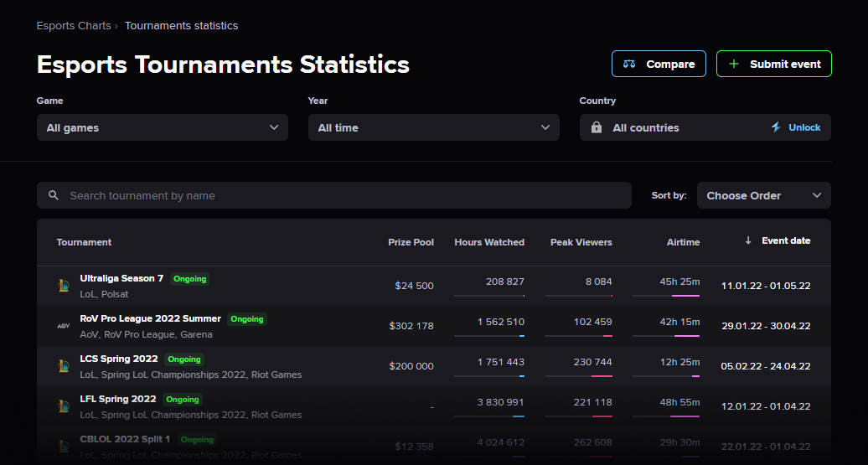The width and height of the screenshot is (868, 465).
Task: Click Unlock in the Country filter
Action: tap(803, 127)
